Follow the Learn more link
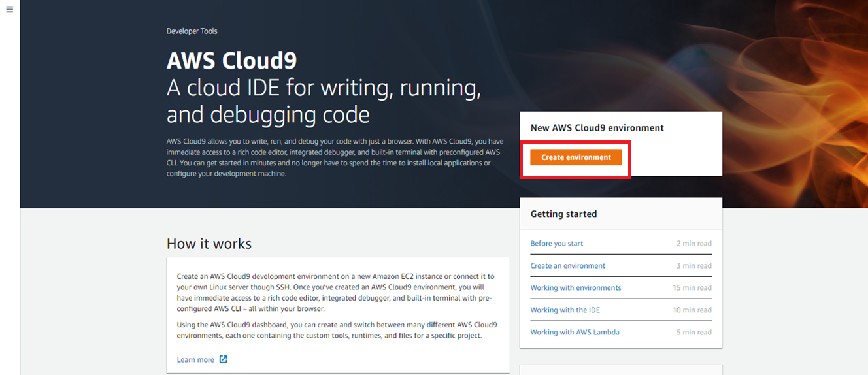 (195, 360)
